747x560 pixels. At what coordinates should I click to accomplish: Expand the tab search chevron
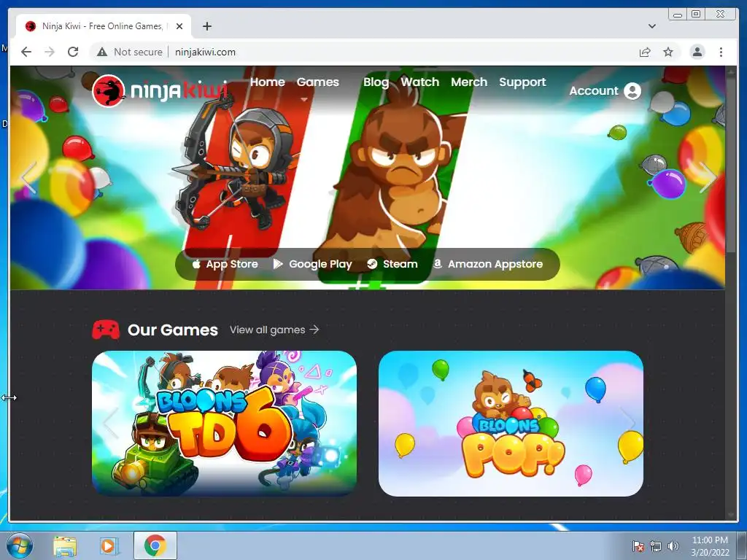coord(651,26)
